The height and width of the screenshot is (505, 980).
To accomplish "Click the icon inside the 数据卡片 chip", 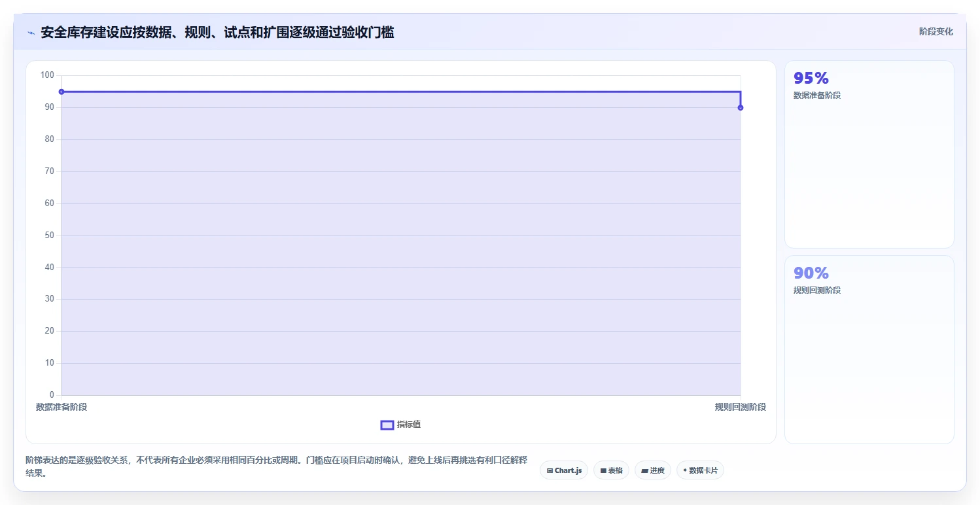I will [x=685, y=470].
